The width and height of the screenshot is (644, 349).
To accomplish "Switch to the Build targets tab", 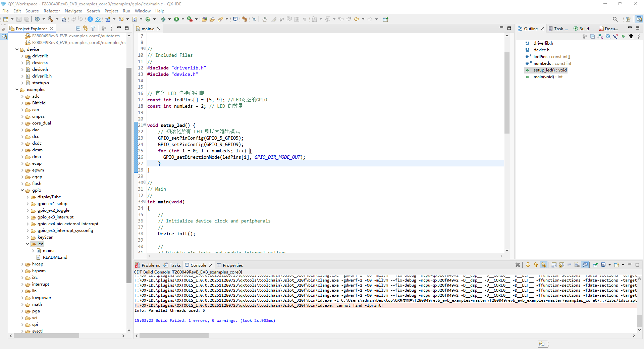I will pos(584,29).
